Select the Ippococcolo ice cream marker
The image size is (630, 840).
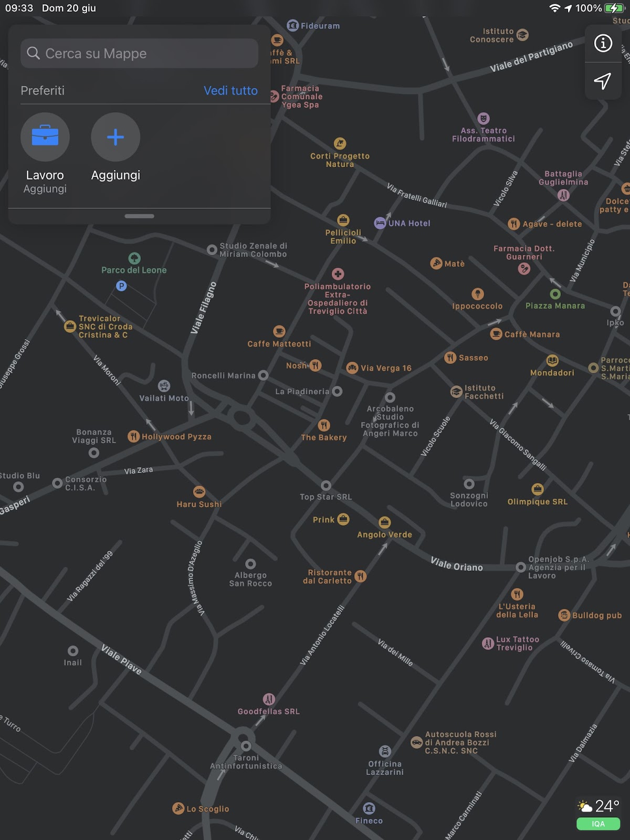click(477, 294)
